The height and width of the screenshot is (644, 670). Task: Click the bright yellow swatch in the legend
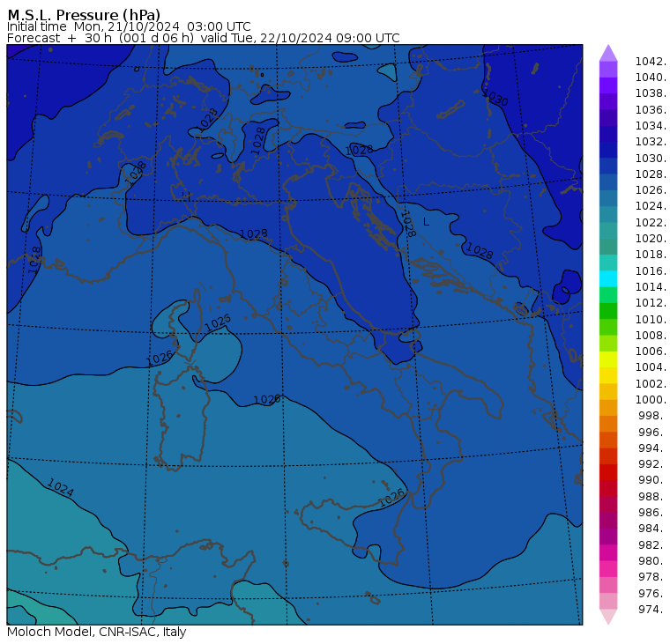pos(608,359)
